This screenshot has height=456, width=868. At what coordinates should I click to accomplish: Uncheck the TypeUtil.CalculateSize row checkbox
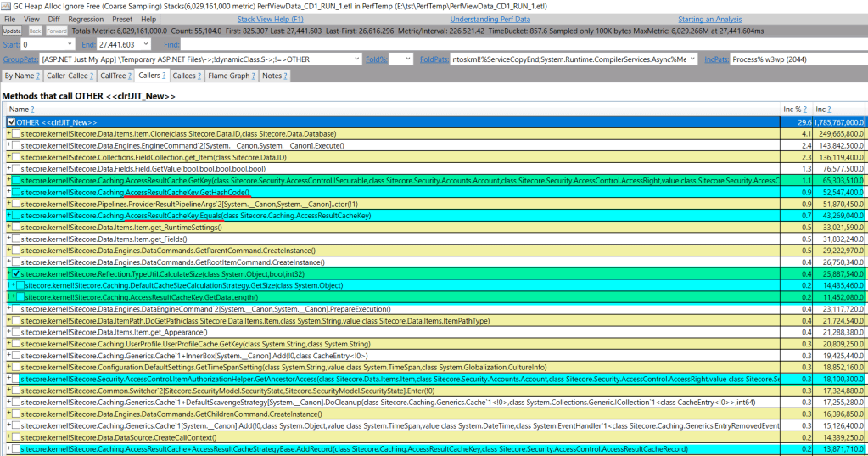(x=16, y=274)
